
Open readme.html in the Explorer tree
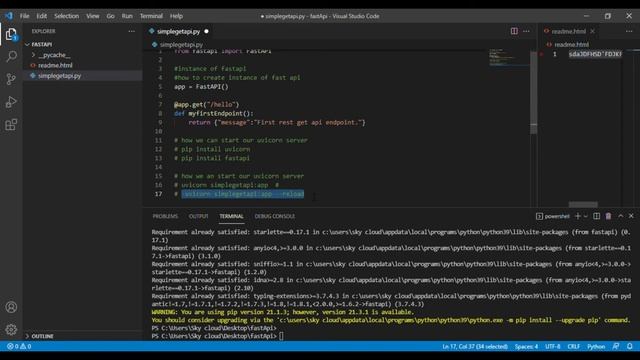[56, 65]
